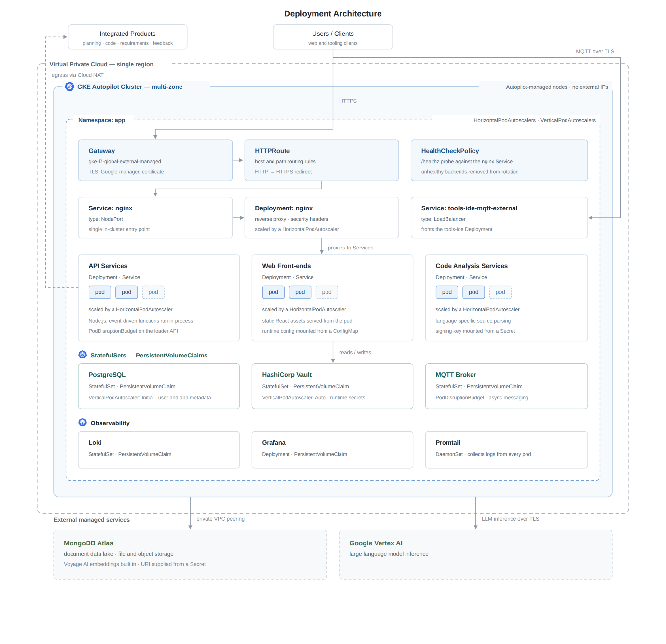Screen dimensions: 666x644
Task: Click the Deployment Architecture title
Action: point(333,14)
